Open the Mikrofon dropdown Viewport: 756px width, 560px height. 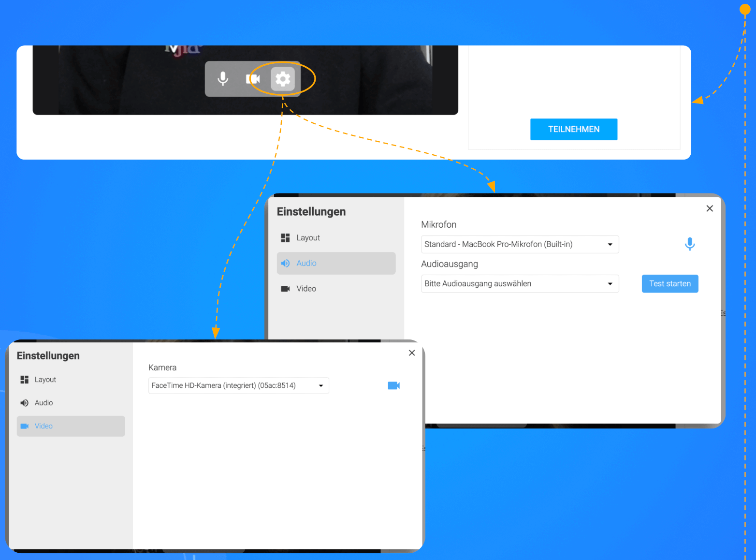pyautogui.click(x=520, y=244)
